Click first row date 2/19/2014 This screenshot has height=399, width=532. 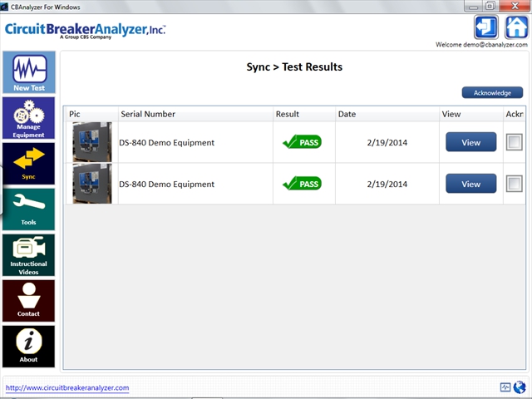click(387, 142)
